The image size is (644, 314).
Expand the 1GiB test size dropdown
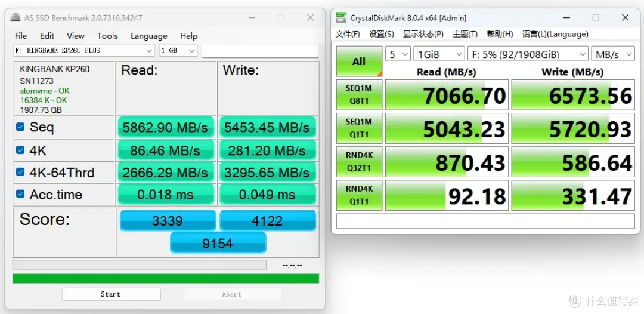click(439, 54)
